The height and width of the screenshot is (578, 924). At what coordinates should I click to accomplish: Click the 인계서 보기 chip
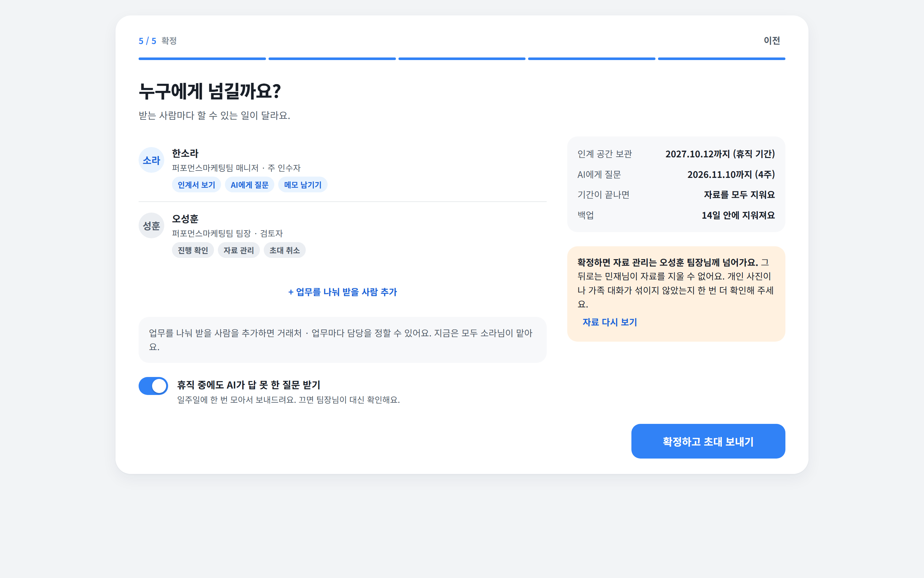(x=196, y=185)
